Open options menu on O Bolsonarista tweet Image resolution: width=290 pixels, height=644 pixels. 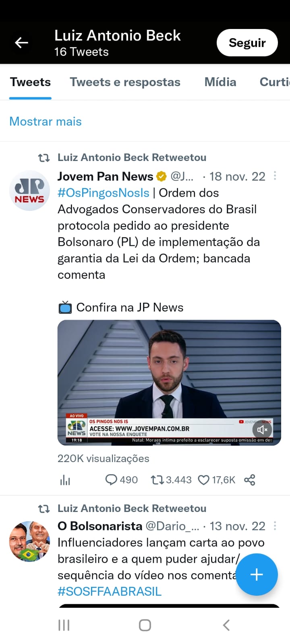click(275, 526)
